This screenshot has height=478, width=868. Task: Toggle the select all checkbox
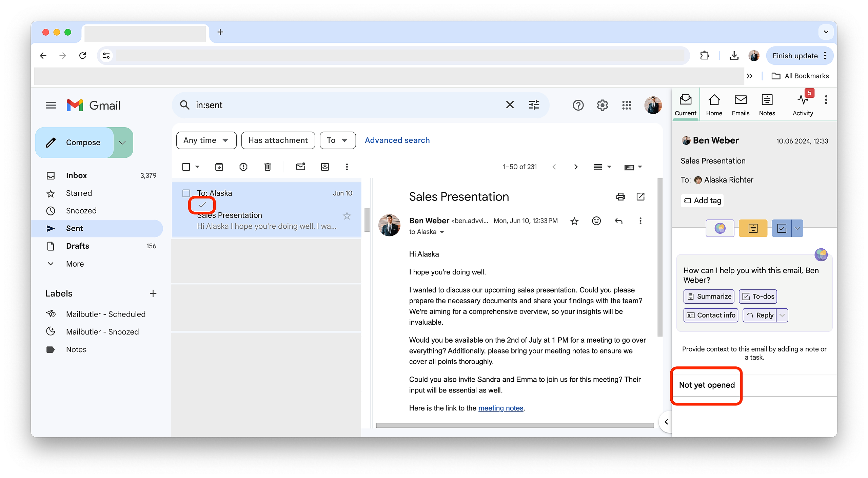(x=186, y=167)
